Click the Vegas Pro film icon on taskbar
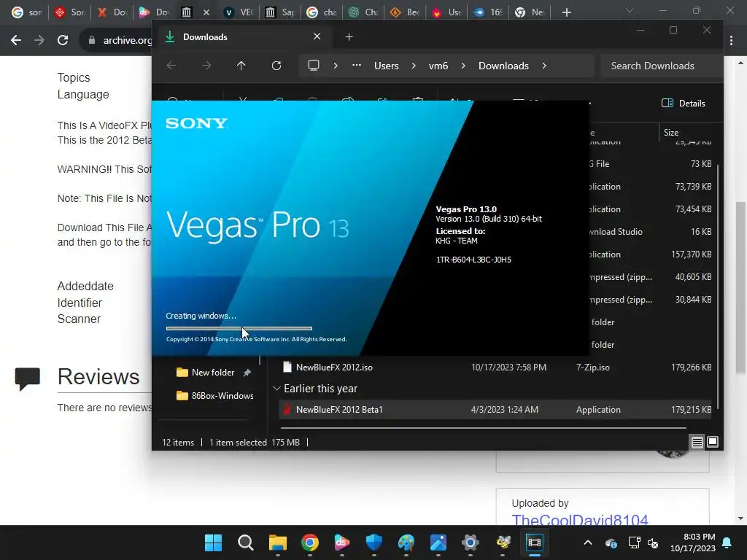The width and height of the screenshot is (747, 560). click(535, 542)
